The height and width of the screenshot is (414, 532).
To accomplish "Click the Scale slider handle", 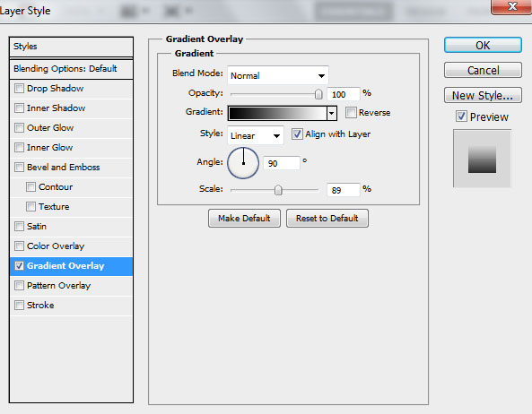I will pyautogui.click(x=278, y=190).
